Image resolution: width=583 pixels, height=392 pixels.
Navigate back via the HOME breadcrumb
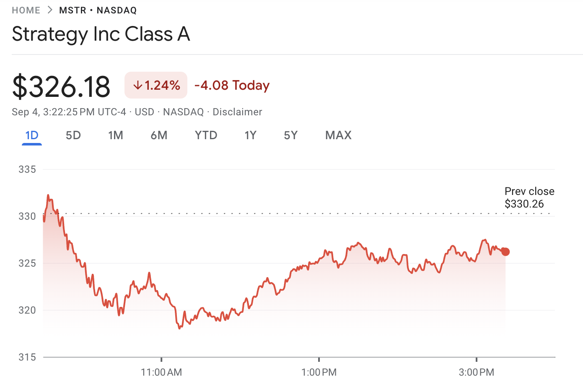(26, 10)
